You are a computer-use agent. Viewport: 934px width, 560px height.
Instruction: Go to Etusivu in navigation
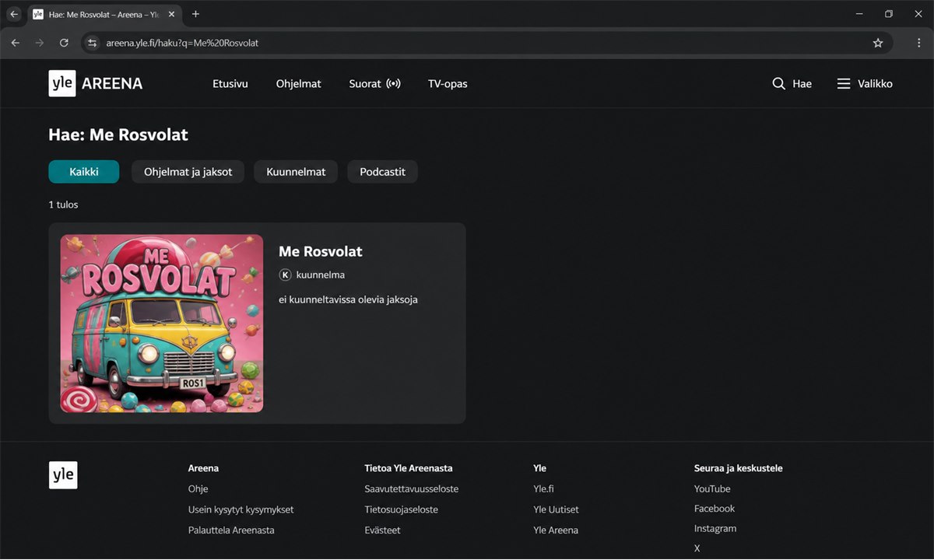click(x=230, y=83)
